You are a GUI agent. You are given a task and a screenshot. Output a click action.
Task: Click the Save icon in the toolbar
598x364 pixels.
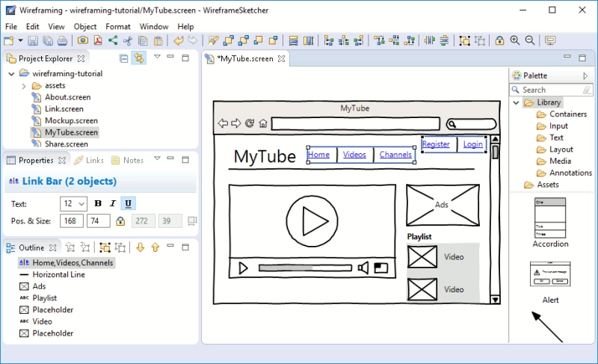tap(33, 40)
